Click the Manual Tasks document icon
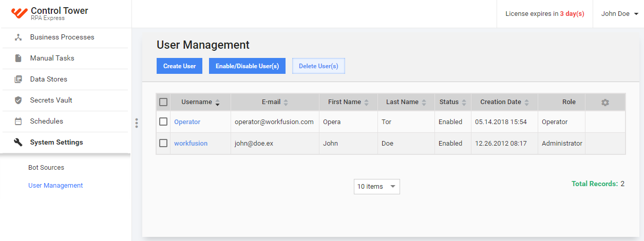Viewport: 644px width, 241px height. 18,58
